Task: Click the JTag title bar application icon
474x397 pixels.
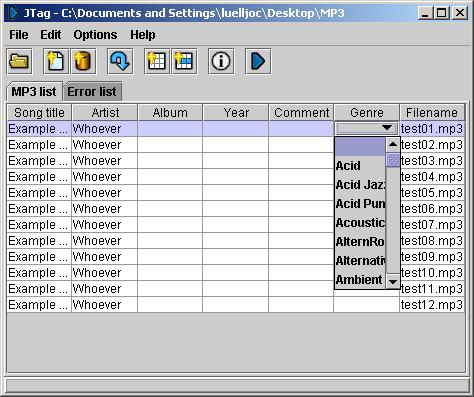Action: click(13, 13)
